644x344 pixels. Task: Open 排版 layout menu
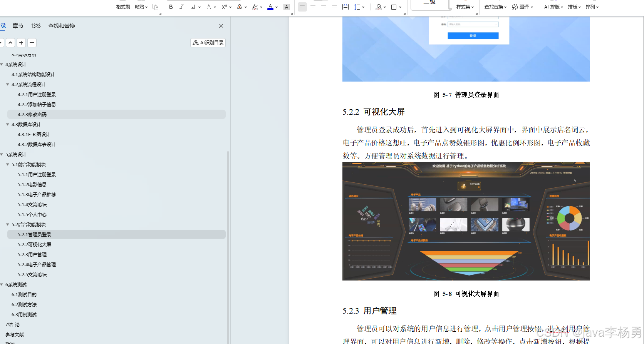(574, 7)
